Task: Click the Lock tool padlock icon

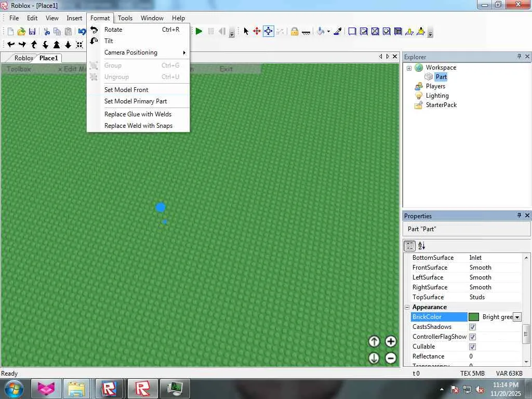Action: pyautogui.click(x=295, y=32)
